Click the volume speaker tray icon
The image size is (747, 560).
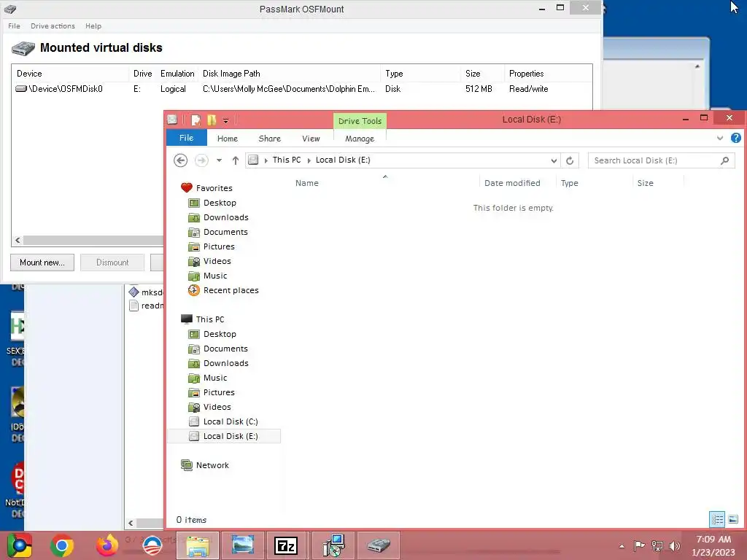[x=675, y=545]
